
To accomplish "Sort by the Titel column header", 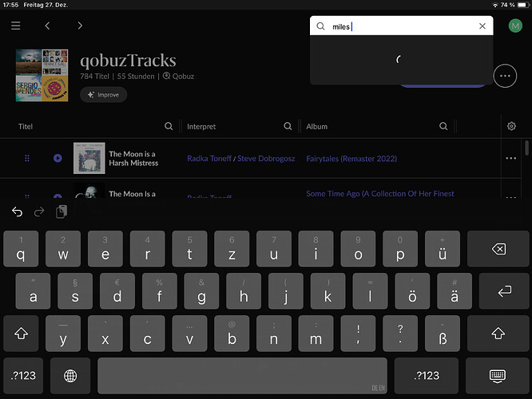I will tap(26, 126).
